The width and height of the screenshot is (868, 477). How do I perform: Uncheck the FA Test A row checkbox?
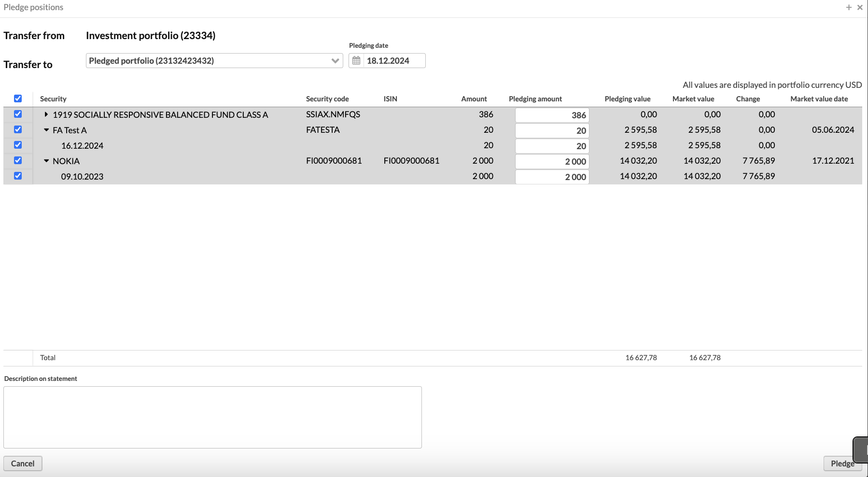[18, 129]
